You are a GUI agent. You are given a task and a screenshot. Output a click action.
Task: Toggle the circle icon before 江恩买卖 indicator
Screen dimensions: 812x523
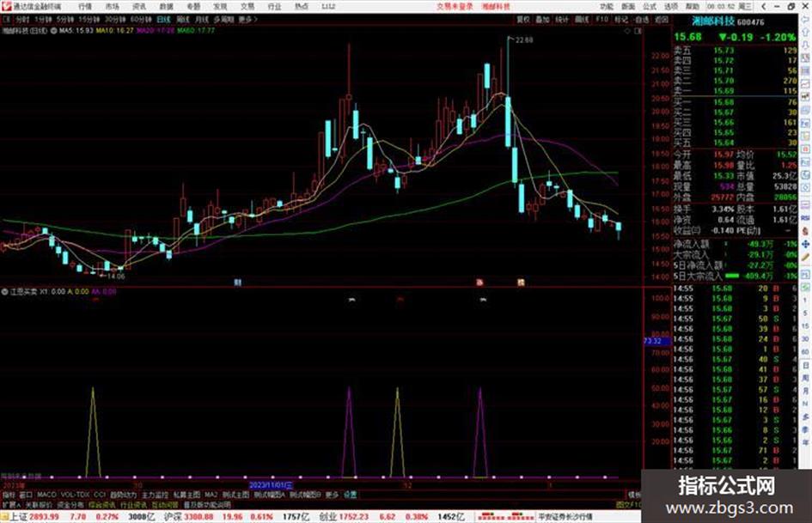[4, 291]
